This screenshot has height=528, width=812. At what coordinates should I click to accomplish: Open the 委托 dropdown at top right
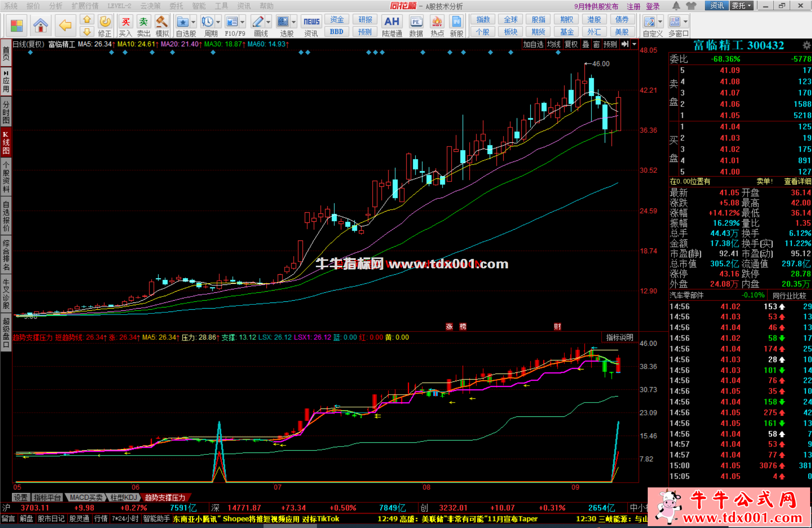click(x=741, y=6)
